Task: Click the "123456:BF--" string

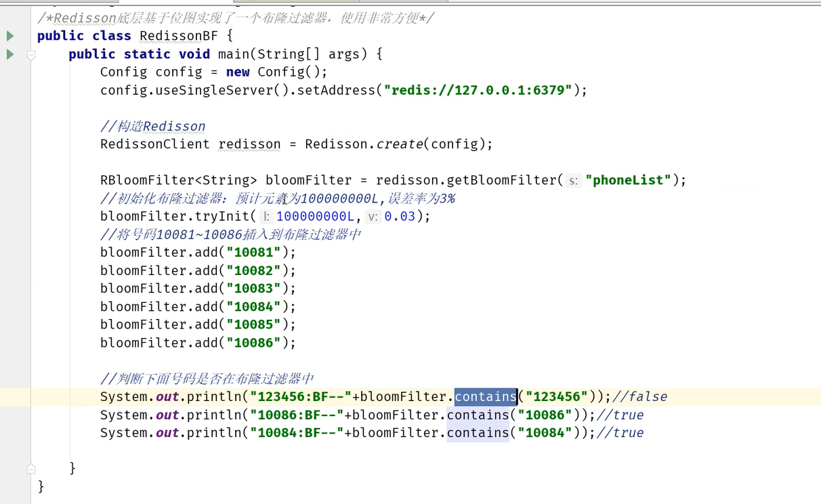Action: [x=301, y=397]
